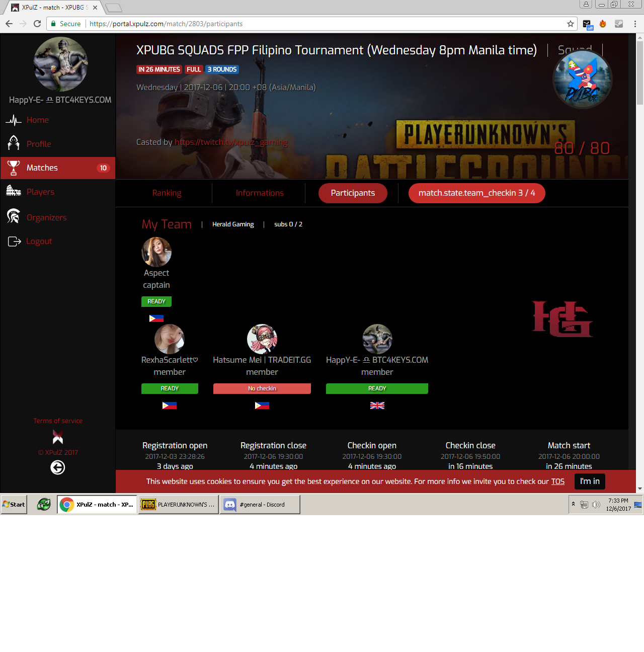This screenshot has height=652, width=644.
Task: Click the IN 26 MINUTES tag
Action: click(159, 69)
